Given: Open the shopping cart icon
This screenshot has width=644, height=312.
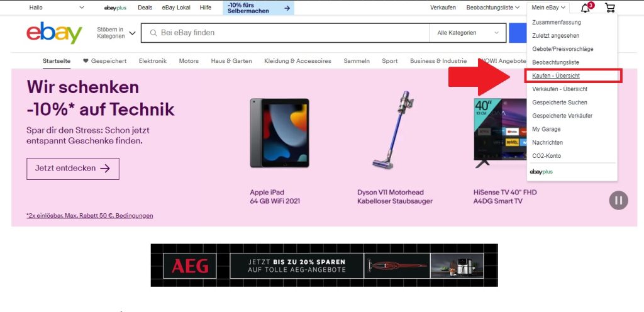Looking at the screenshot, I should (x=609, y=8).
